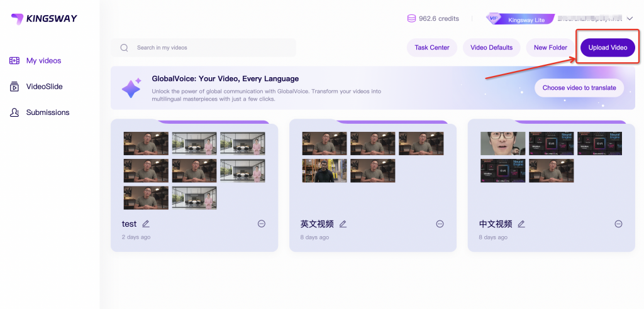Open more options for 中文视频 folder
The image size is (644, 309).
click(619, 224)
